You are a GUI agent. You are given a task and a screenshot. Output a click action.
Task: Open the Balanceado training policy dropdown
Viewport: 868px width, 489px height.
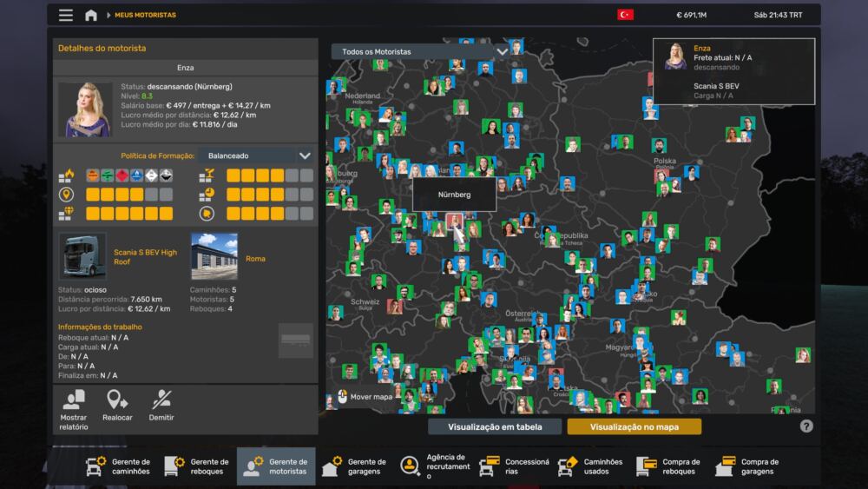(x=255, y=155)
